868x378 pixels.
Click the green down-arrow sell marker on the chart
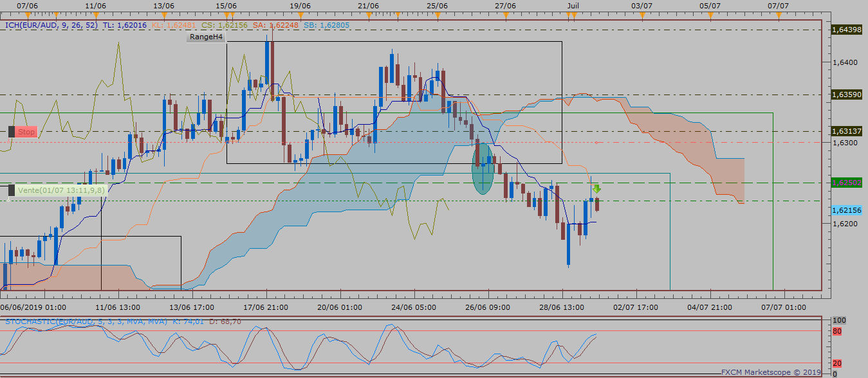pyautogui.click(x=596, y=189)
